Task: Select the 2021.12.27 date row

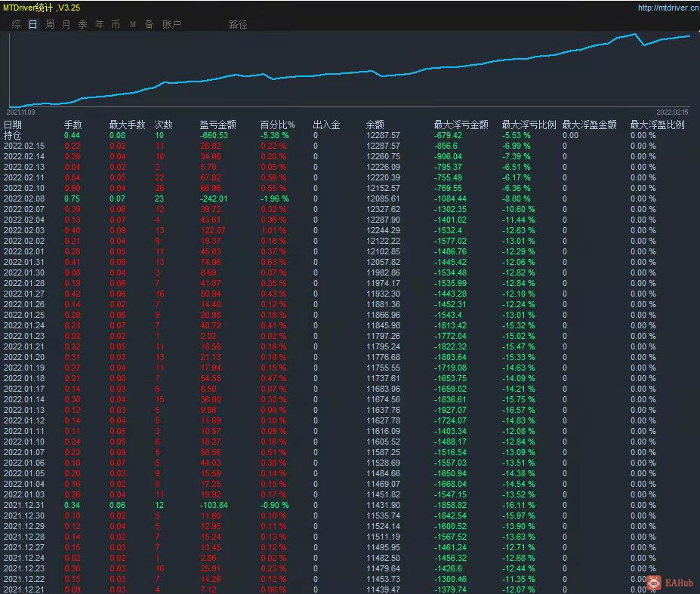Action: coord(24,547)
